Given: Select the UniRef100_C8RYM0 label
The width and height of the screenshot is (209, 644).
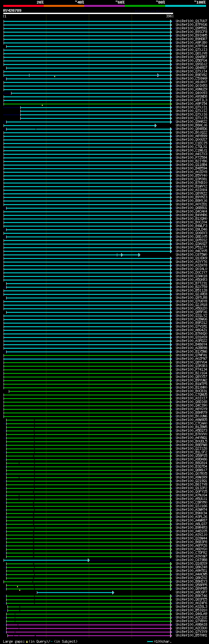Looking at the screenshot, I should tap(191, 502).
